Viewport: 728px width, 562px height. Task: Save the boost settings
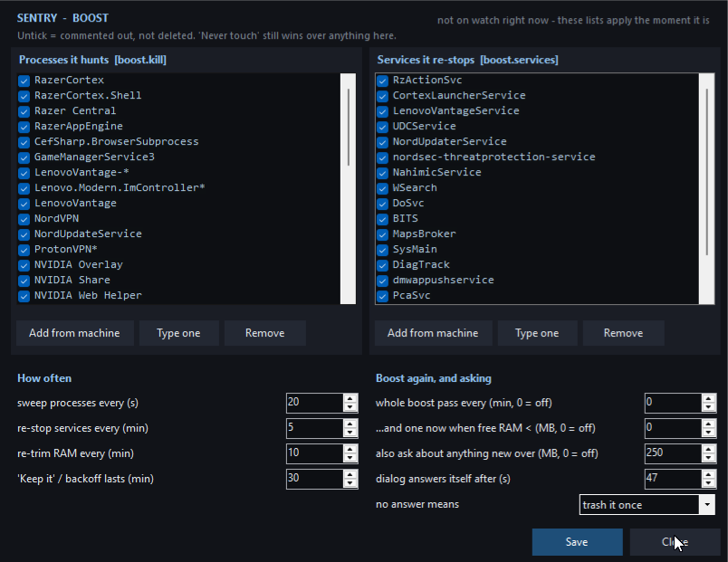[577, 542]
